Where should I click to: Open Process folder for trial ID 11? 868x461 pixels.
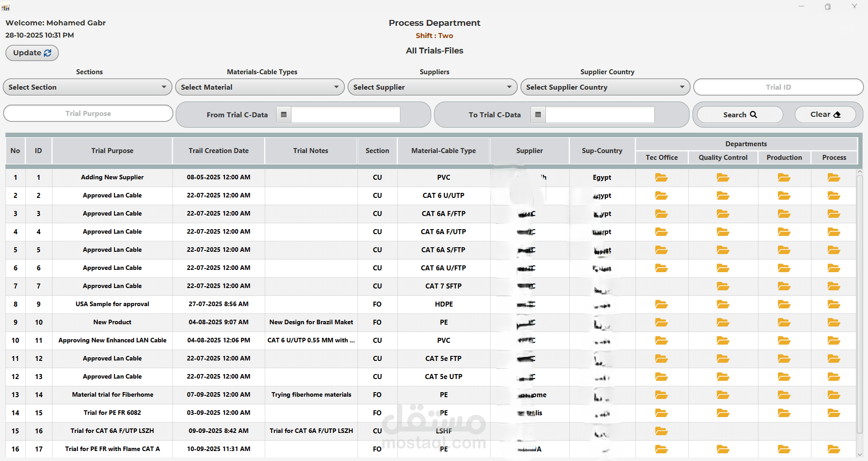click(834, 341)
